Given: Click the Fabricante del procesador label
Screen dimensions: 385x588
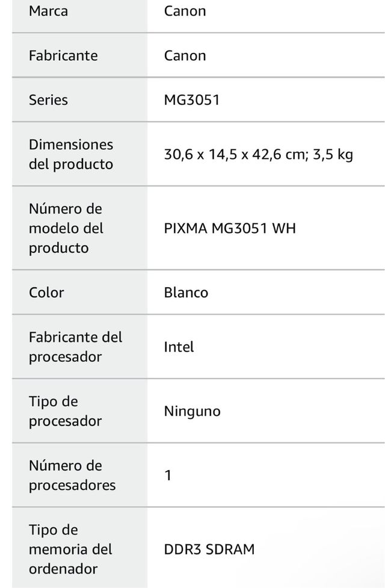Looking at the screenshot, I should point(75,347).
